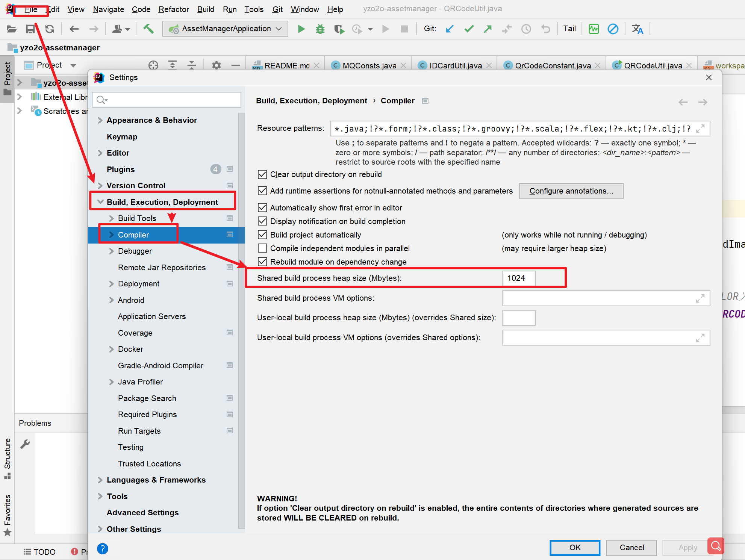Image resolution: width=745 pixels, height=560 pixels.
Task: Uncheck Clear output directory on rebuild
Action: click(x=262, y=174)
